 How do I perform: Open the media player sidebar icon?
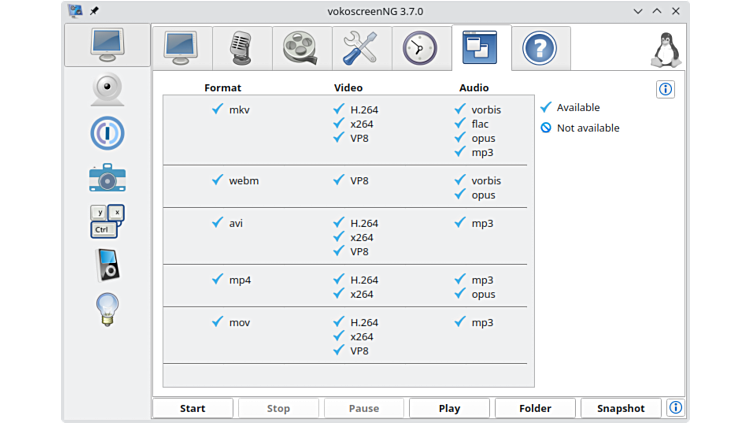coord(107,265)
